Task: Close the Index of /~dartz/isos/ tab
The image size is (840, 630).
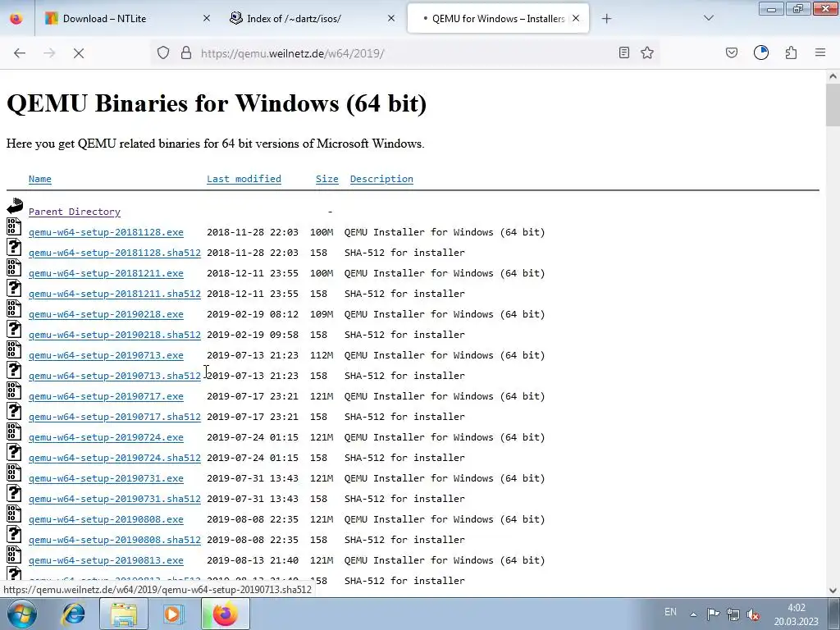Action: pos(391,18)
